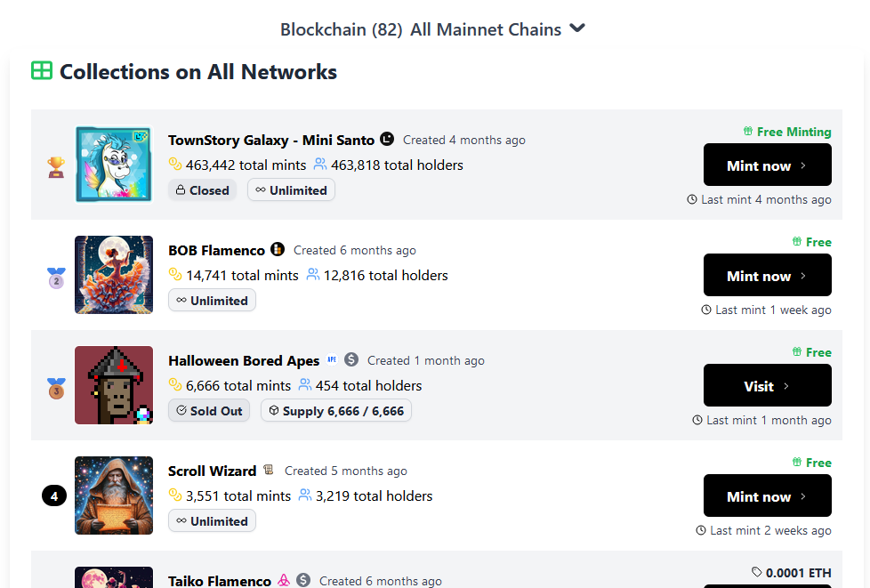Open the Scroll Wizard collection title
The height and width of the screenshot is (588, 870).
click(x=212, y=471)
